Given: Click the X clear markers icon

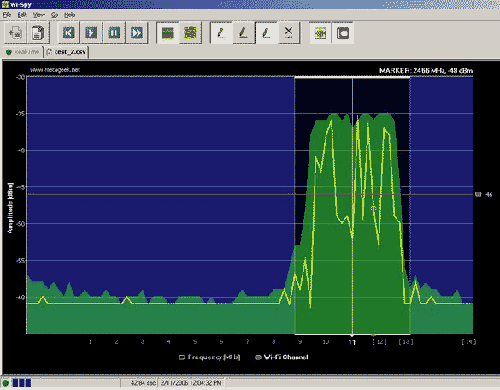Looking at the screenshot, I should [289, 33].
